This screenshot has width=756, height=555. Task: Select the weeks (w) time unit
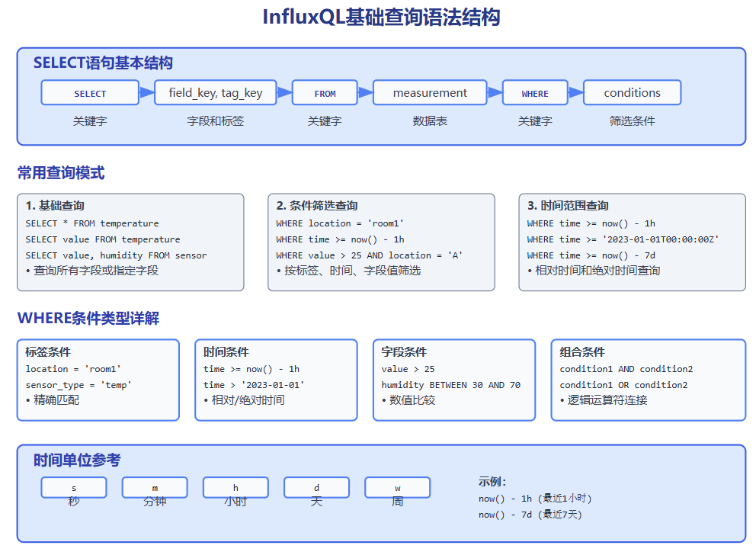(397, 487)
